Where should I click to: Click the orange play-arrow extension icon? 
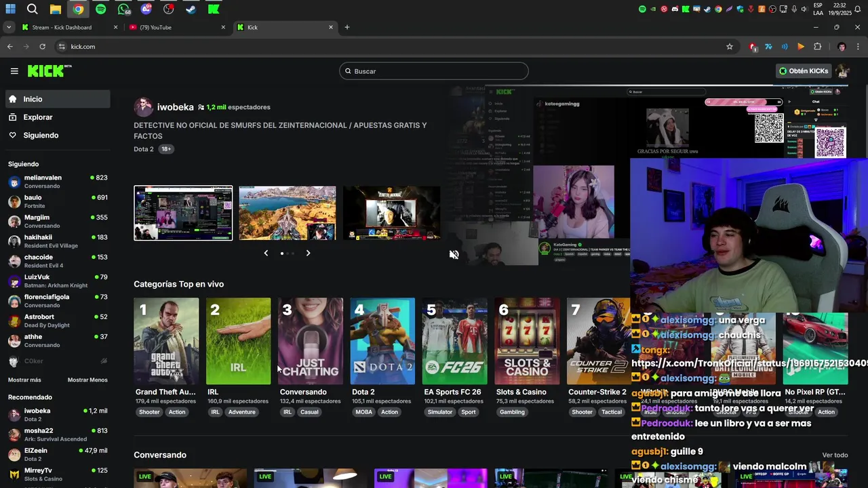(801, 47)
